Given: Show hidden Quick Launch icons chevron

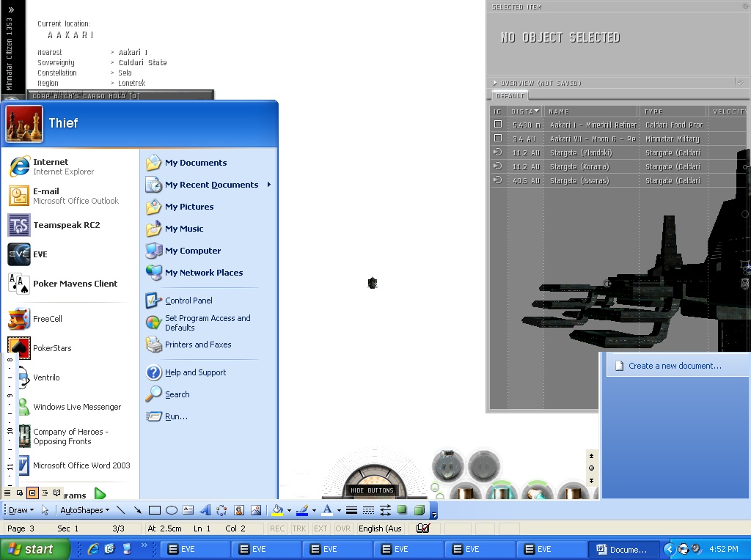Looking at the screenshot, I should (144, 545).
